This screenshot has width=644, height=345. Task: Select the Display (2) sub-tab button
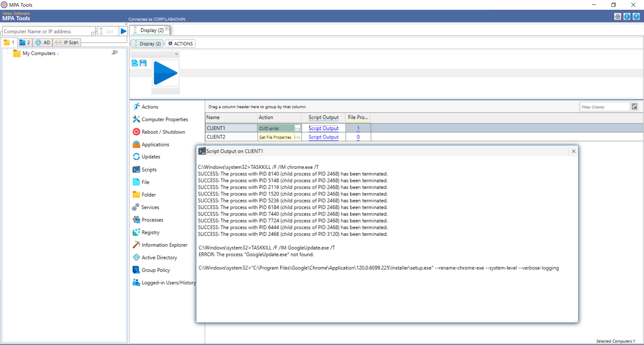147,44
